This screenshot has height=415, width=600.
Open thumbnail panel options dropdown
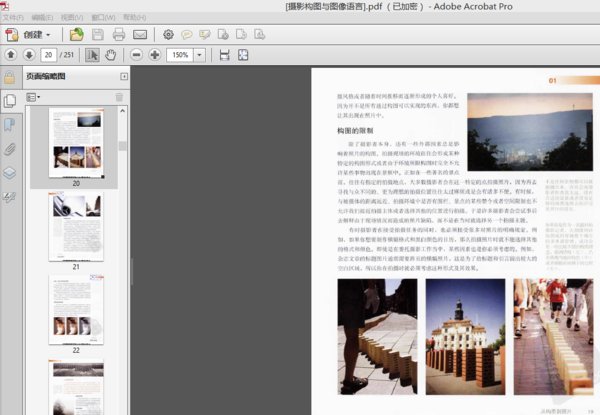33,97
